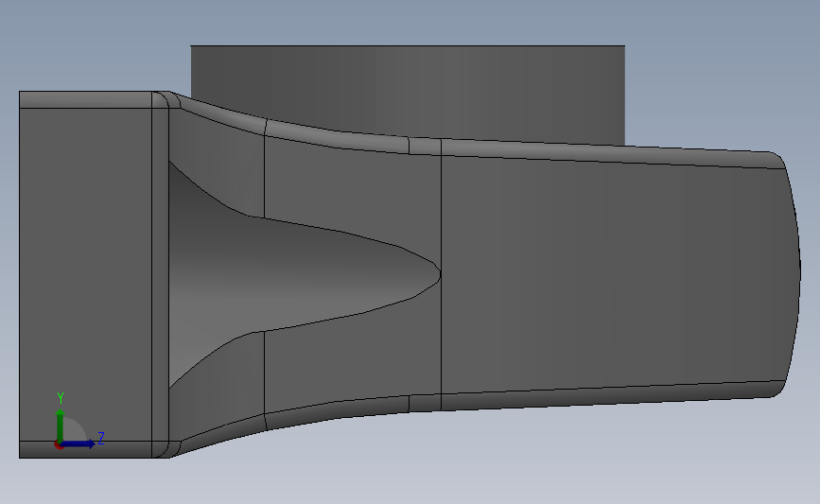The width and height of the screenshot is (820, 504).
Task: Click the blue Z axis arrow of the triad
Action: (79, 443)
